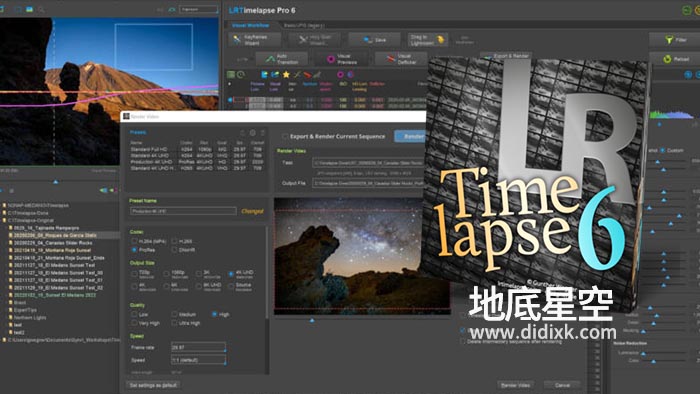Click the Preset Name input field
The image size is (700, 394).
tap(183, 211)
